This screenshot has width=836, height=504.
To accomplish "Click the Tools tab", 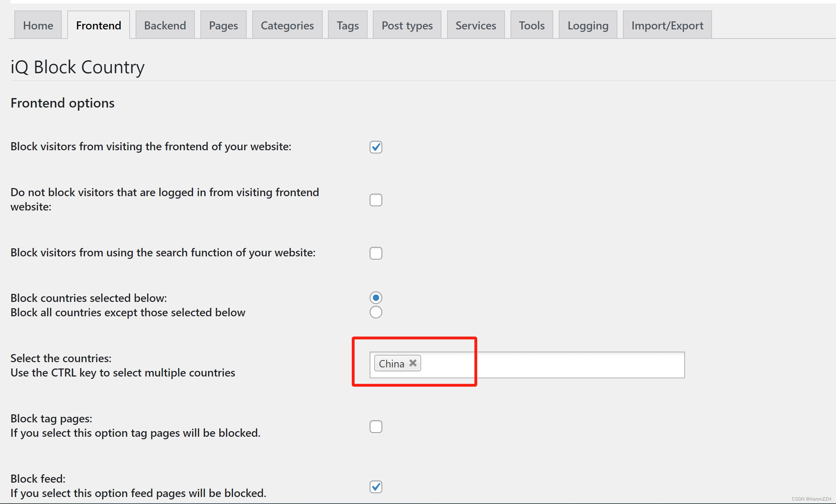I will click(x=532, y=25).
